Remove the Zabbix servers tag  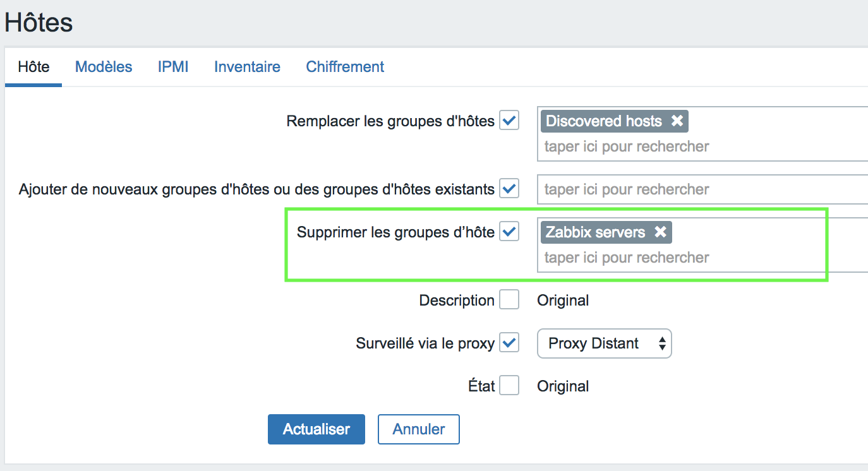pos(660,232)
